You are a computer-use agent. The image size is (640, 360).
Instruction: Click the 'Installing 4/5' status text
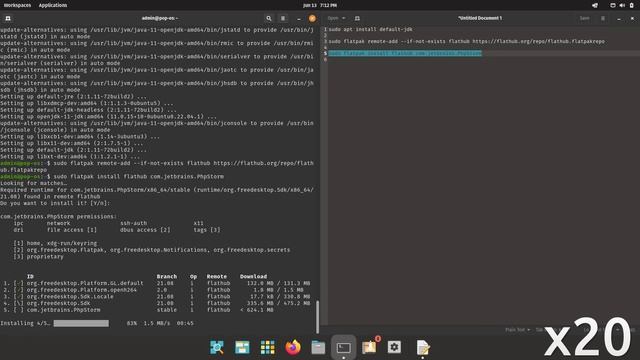click(25, 323)
